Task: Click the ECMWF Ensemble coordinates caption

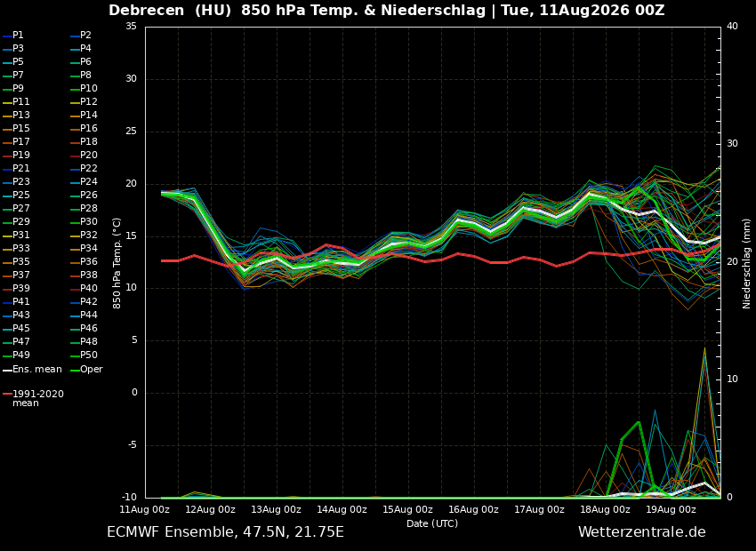Action: (225, 532)
